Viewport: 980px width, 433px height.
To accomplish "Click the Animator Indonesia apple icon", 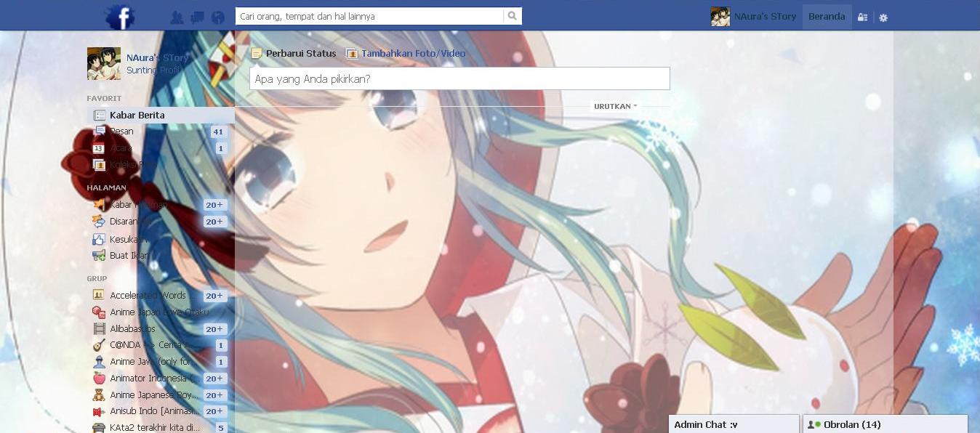I will tap(99, 378).
